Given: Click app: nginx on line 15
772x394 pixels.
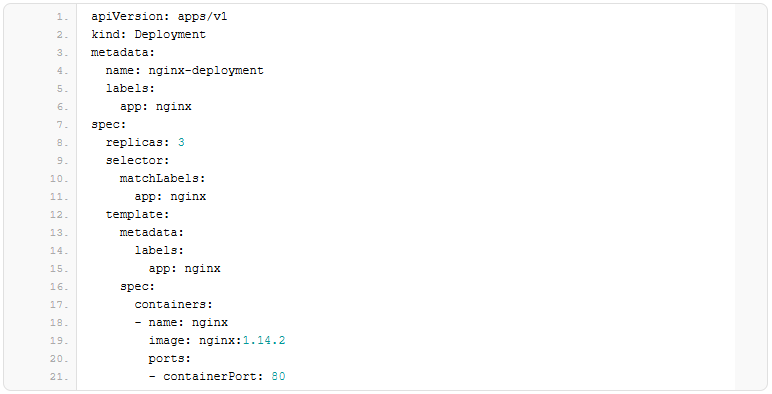Looking at the screenshot, I should 185,269.
